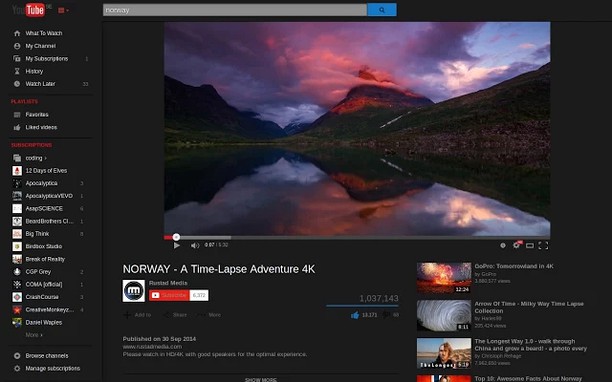Click the video frame to play
Viewport: 612px width, 382px height.
(x=357, y=128)
